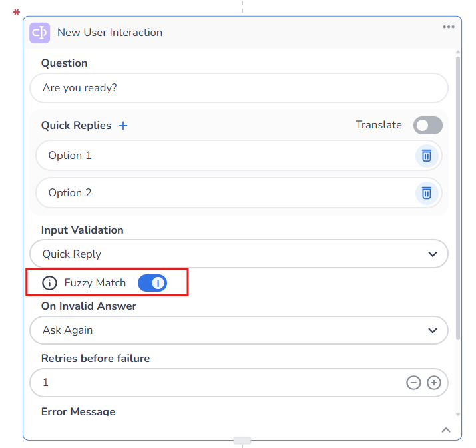The width and height of the screenshot is (476, 448).
Task: Click the Question text field
Action: click(239, 88)
